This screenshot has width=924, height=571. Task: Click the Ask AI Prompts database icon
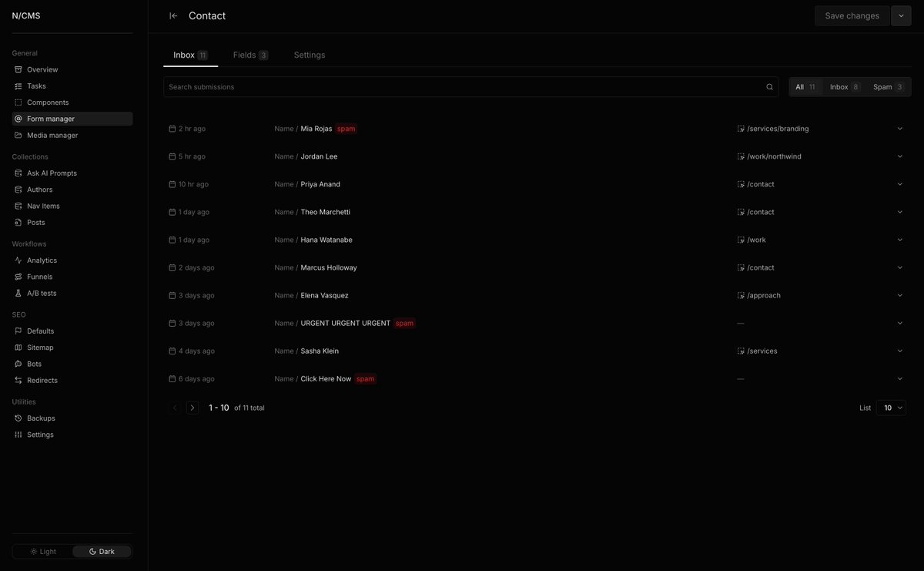[18, 173]
